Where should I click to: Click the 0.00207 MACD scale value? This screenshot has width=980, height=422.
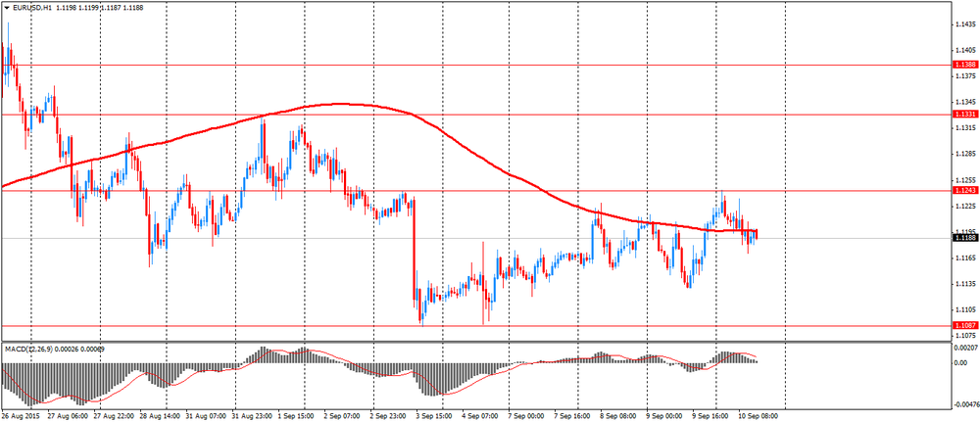[965, 347]
